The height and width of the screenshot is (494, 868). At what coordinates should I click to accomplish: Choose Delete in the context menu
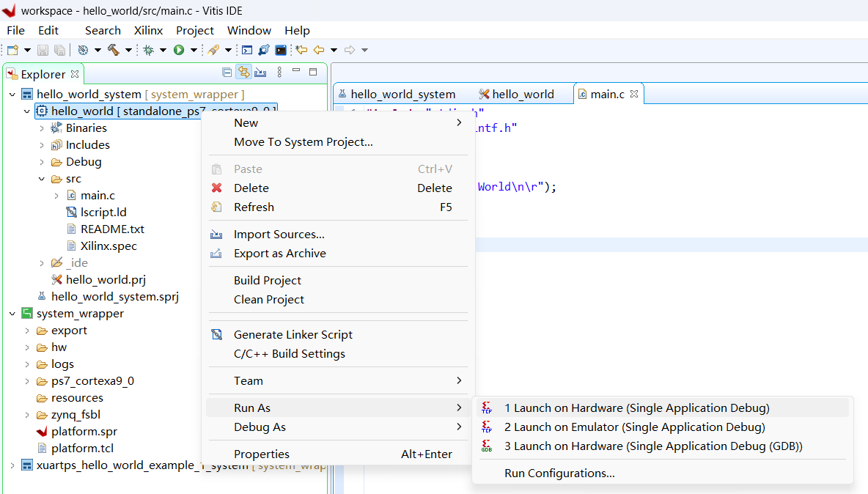click(x=338, y=188)
